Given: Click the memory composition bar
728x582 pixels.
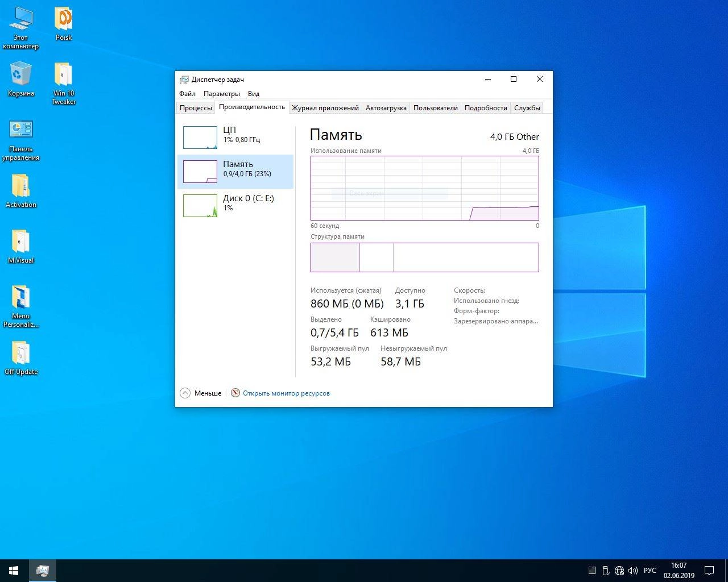Looking at the screenshot, I should [x=425, y=257].
